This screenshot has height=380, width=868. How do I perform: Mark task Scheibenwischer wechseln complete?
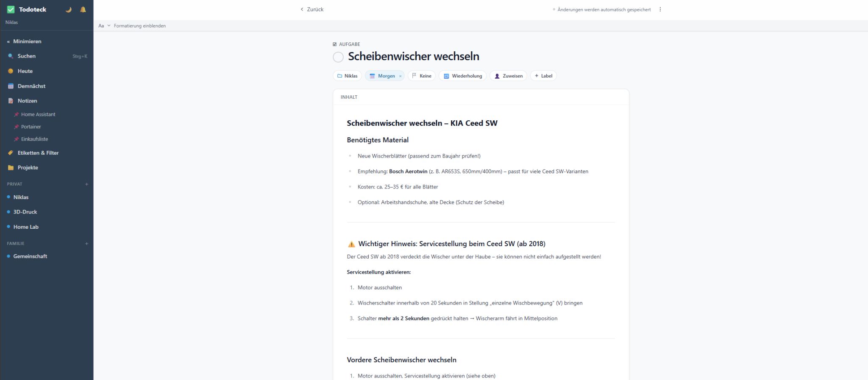[x=338, y=57]
